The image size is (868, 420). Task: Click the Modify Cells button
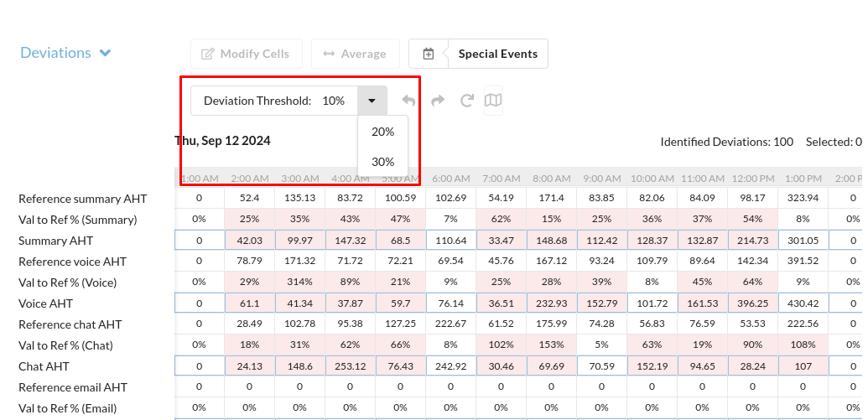(245, 54)
